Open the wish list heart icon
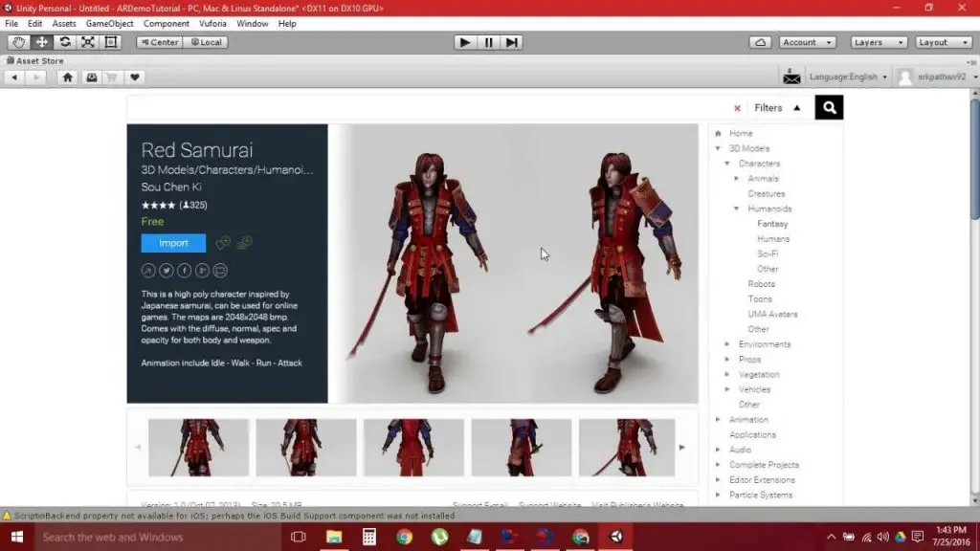Viewport: 980px width, 551px height. coord(136,77)
